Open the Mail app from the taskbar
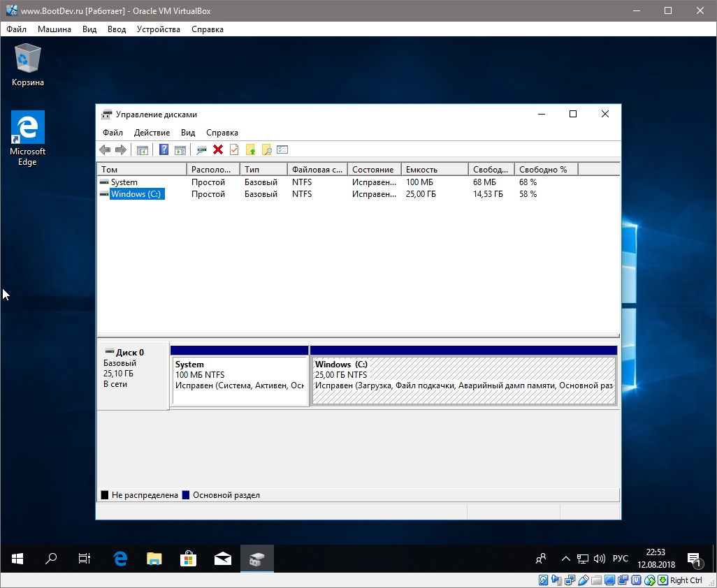The width and height of the screenshot is (717, 588). 223,558
